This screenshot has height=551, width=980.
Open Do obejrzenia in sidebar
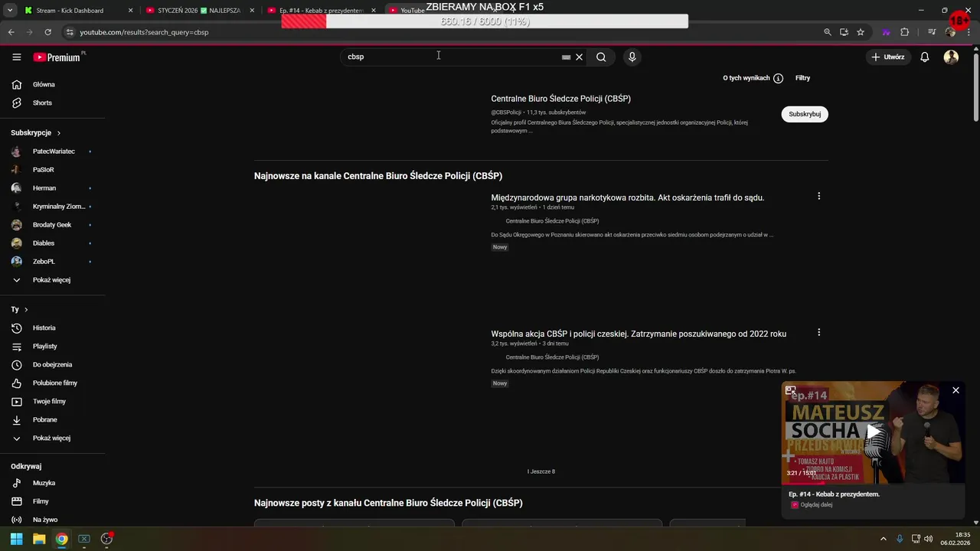51,364
